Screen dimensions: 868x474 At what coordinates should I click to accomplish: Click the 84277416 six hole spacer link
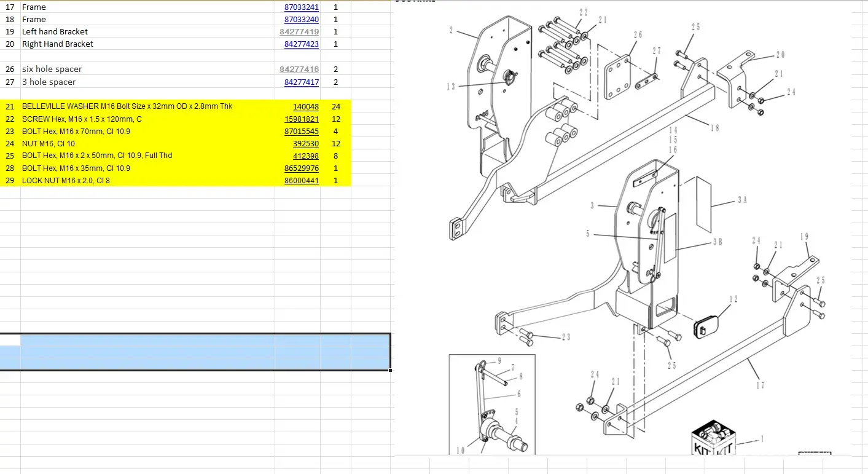coord(299,69)
